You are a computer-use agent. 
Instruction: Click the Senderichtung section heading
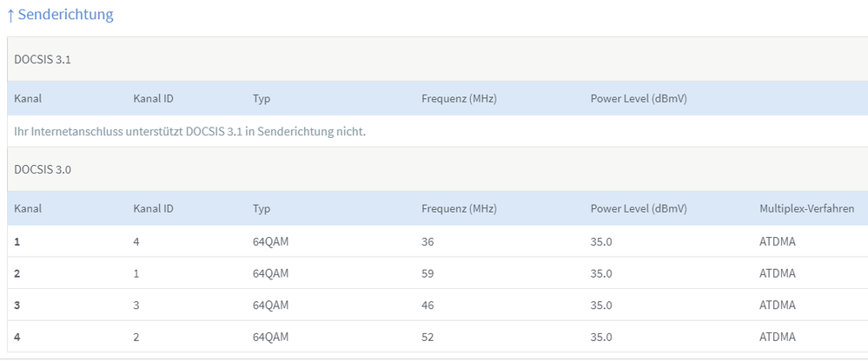60,15
